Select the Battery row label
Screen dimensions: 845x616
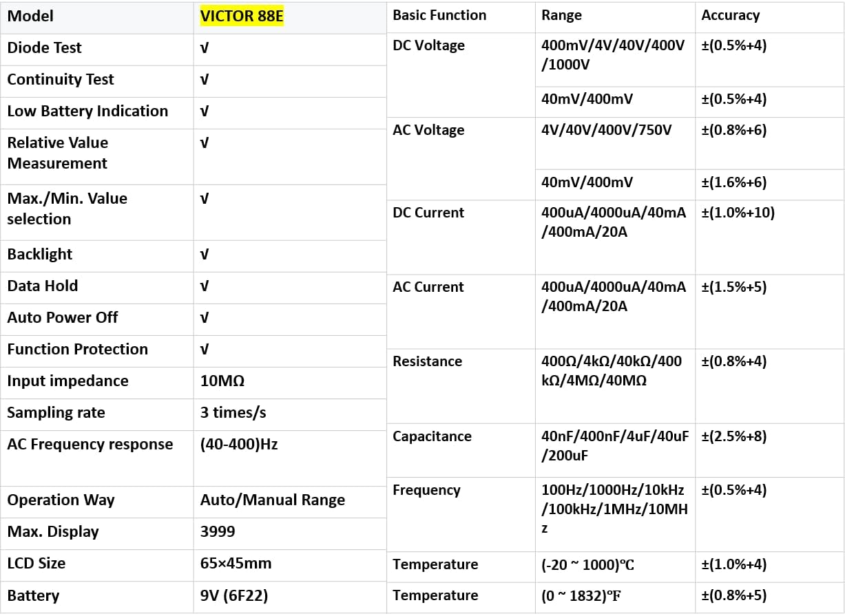[33, 596]
